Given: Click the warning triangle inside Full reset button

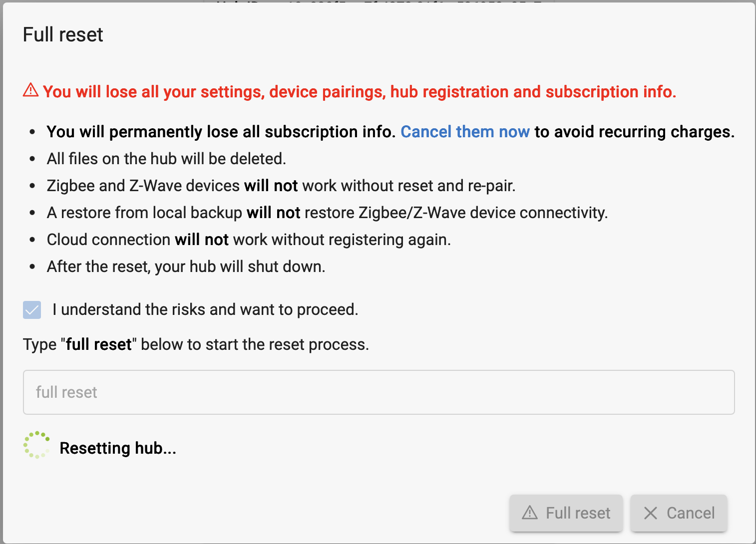Looking at the screenshot, I should coord(530,513).
